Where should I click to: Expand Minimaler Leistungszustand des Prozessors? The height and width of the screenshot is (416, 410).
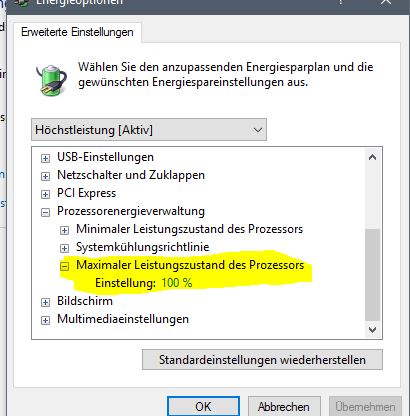coord(64,230)
